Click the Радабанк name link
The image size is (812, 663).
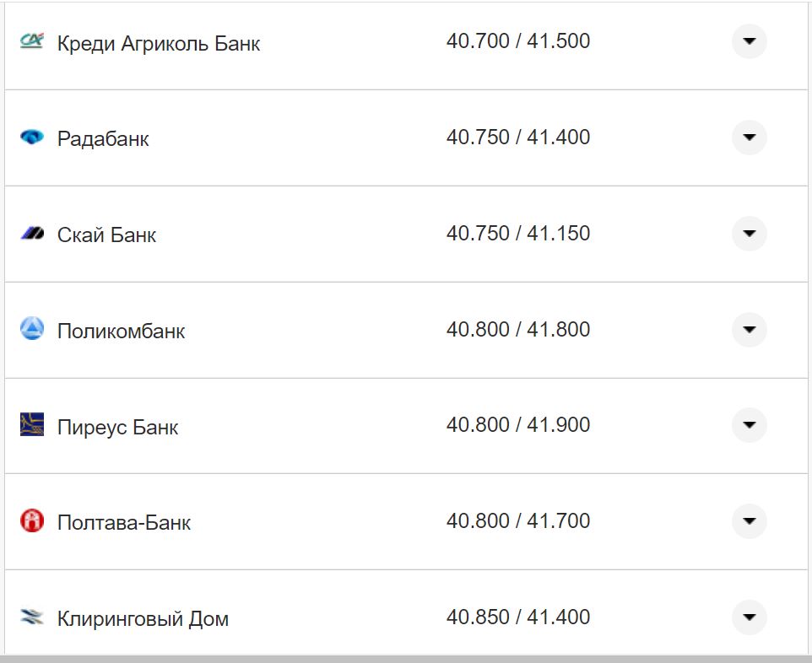[102, 138]
